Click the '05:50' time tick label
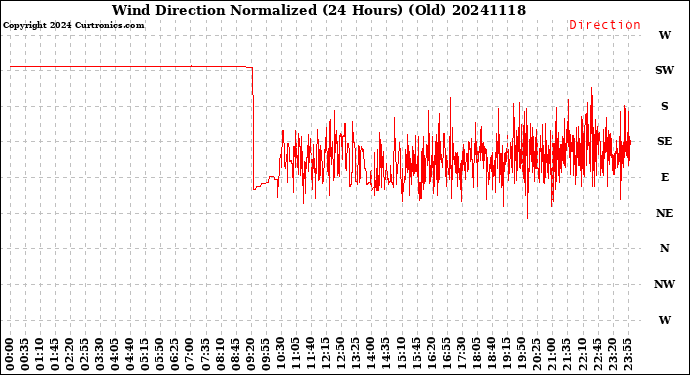 (160, 355)
